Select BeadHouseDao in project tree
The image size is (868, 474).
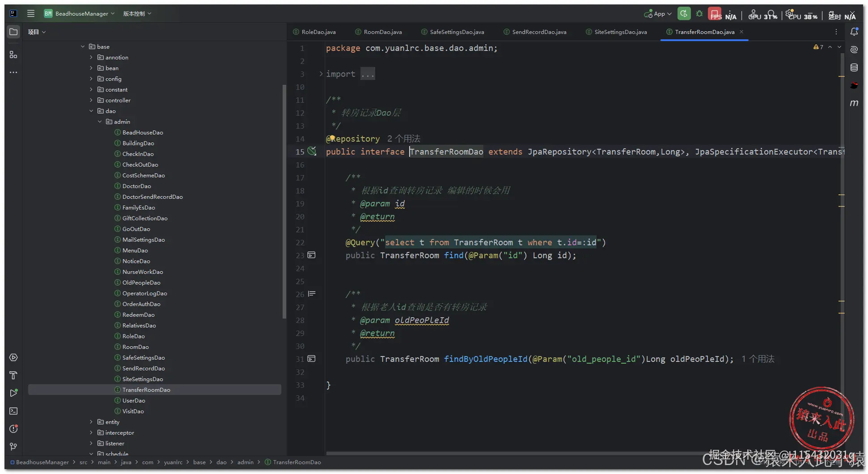[143, 132]
